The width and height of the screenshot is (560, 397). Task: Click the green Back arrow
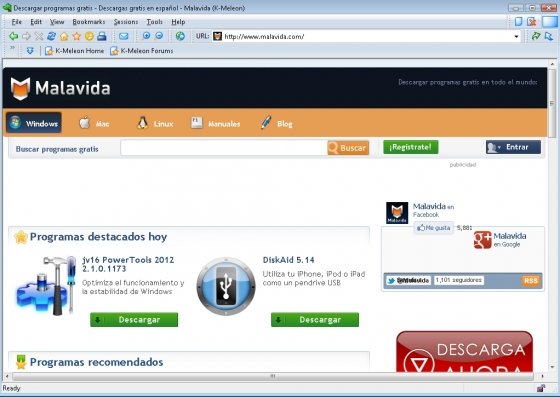(x=14, y=36)
